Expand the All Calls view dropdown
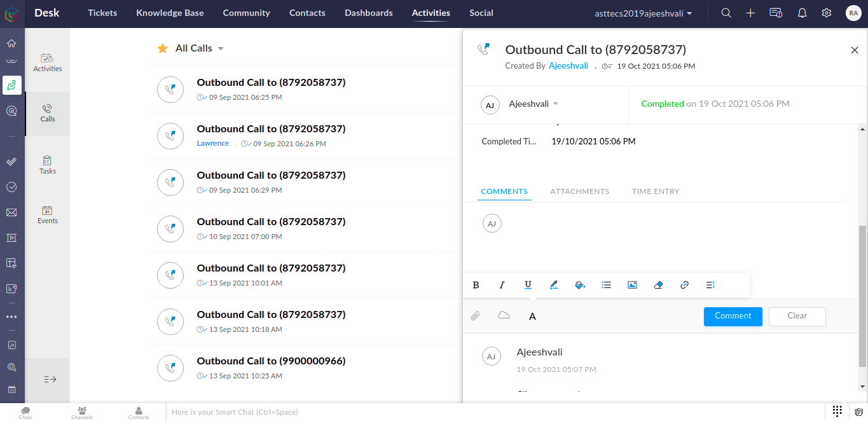This screenshot has height=421, width=868. pos(221,49)
